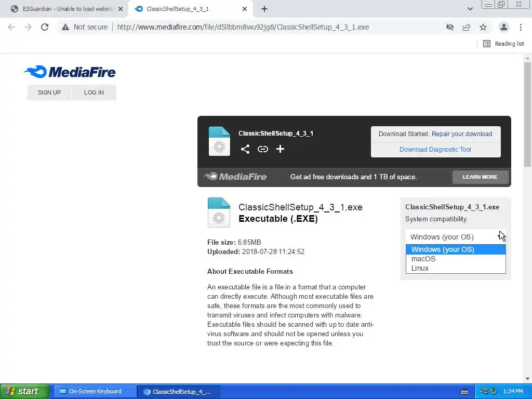The height and width of the screenshot is (399, 532).
Task: Click the Download Diagnostic Tool link
Action: tap(435, 149)
